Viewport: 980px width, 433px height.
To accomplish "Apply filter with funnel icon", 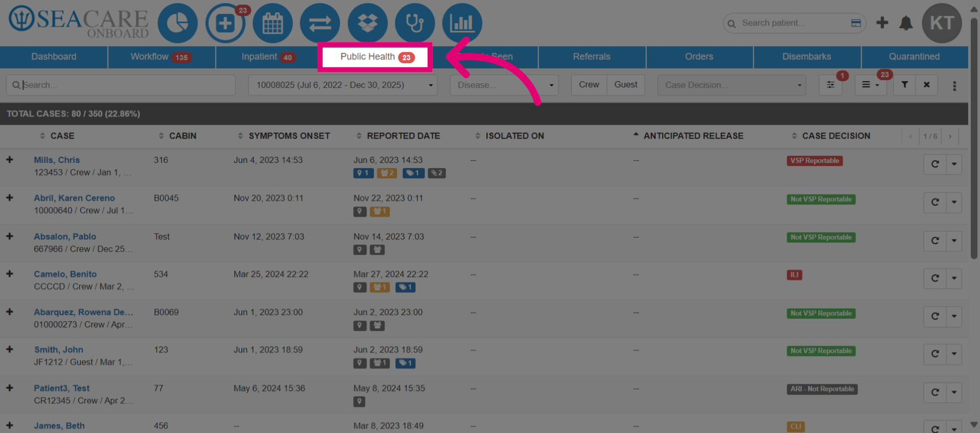I will tap(904, 85).
